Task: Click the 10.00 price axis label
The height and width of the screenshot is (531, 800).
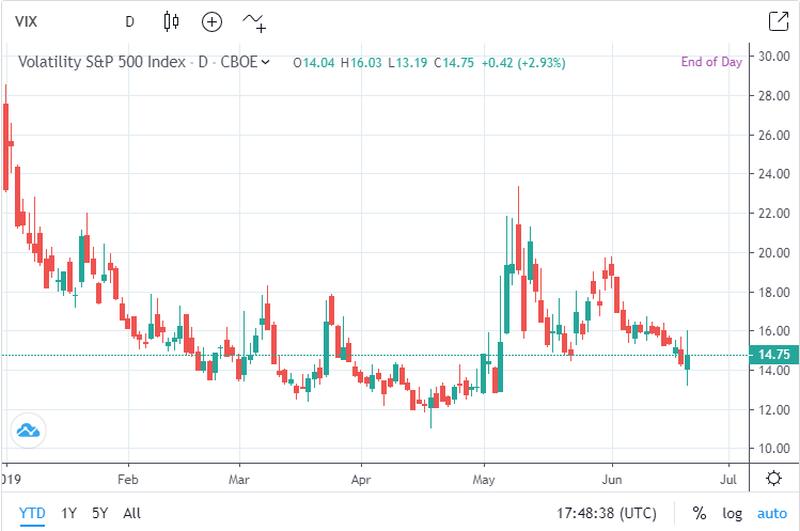Action: point(774,449)
